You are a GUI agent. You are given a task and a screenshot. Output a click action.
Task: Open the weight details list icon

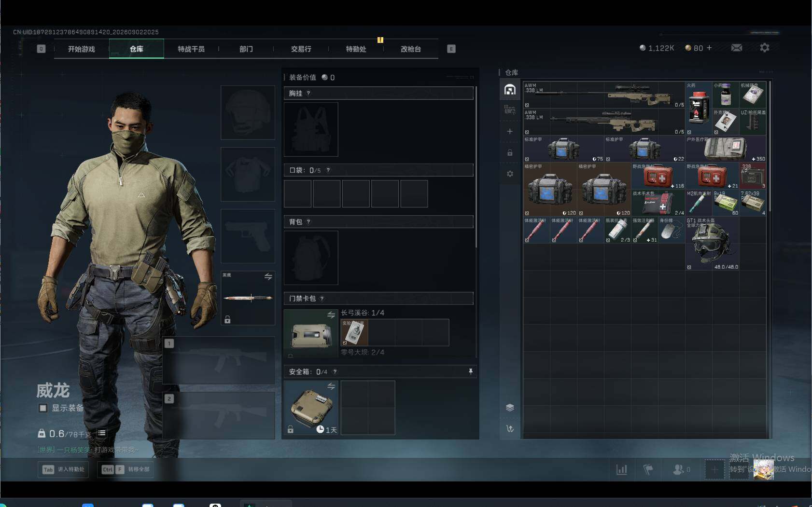(x=102, y=433)
